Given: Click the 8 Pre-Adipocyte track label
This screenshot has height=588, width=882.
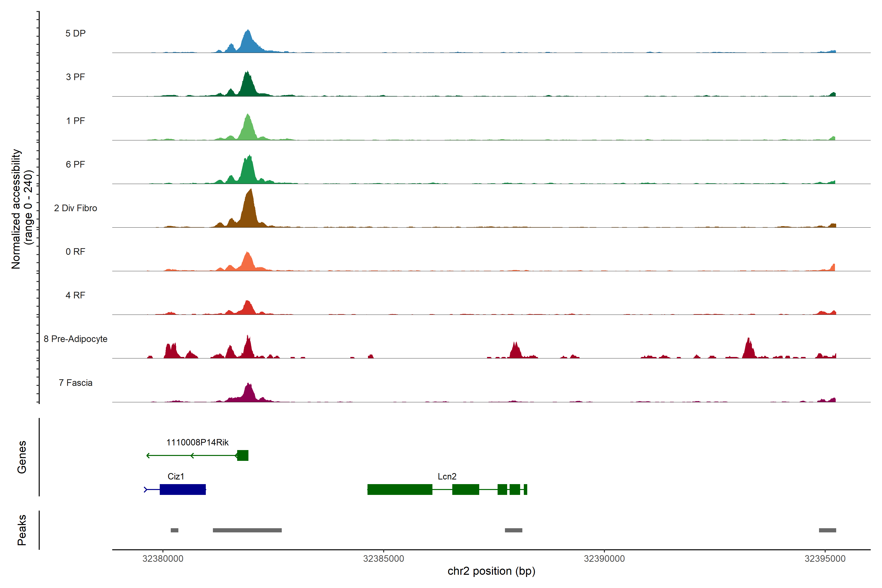Looking at the screenshot, I should [75, 339].
